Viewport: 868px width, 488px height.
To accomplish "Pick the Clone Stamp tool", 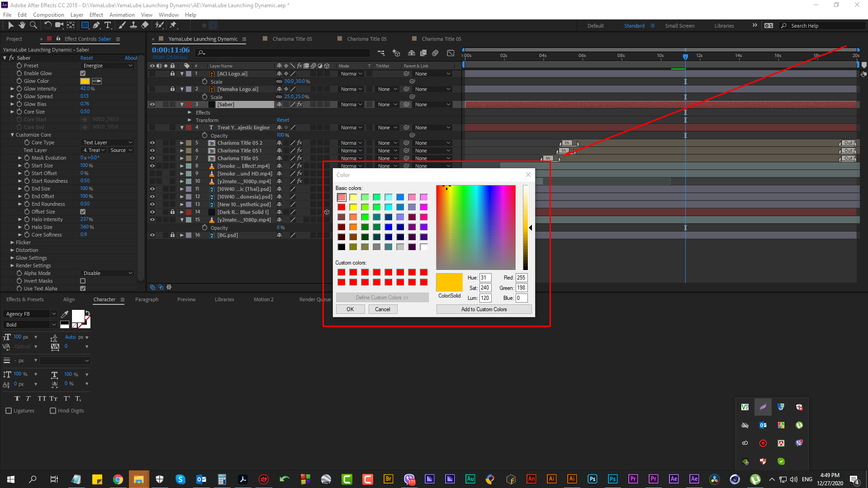I will tap(133, 25).
